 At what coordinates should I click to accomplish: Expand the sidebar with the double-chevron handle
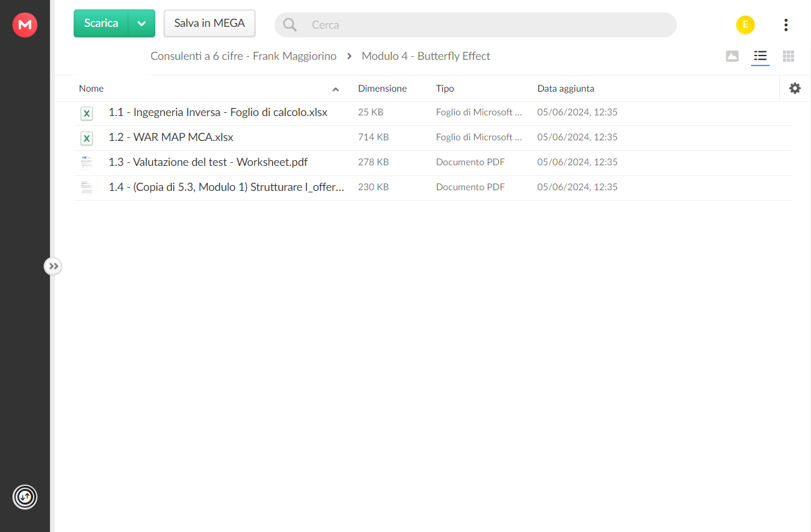(x=53, y=266)
